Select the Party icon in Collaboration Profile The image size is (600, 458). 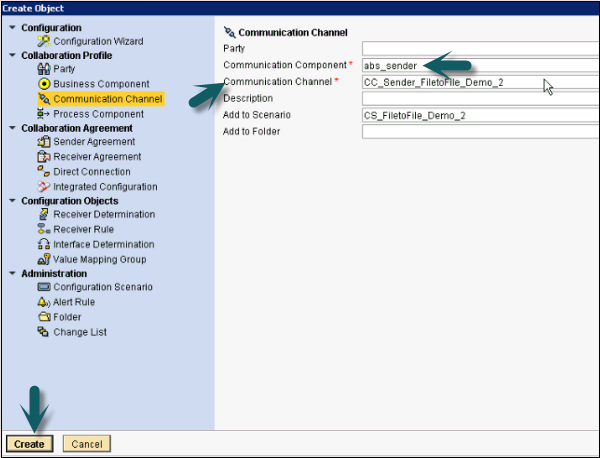point(43,69)
